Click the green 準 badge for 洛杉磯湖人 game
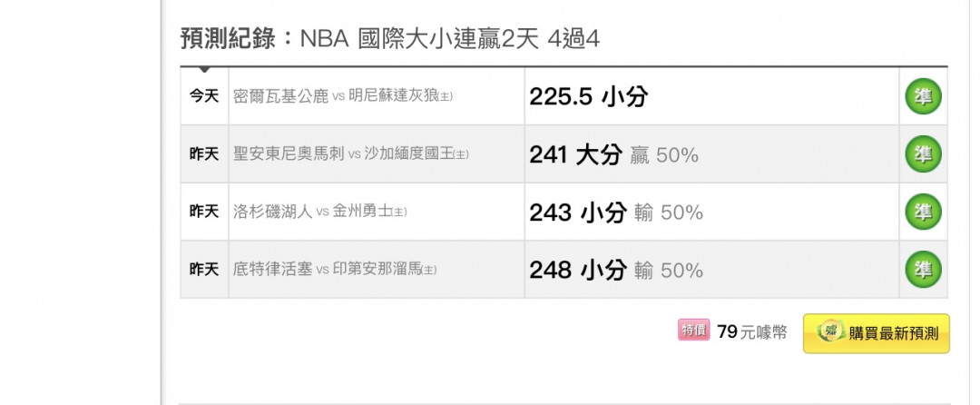The height and width of the screenshot is (405, 980). [923, 212]
